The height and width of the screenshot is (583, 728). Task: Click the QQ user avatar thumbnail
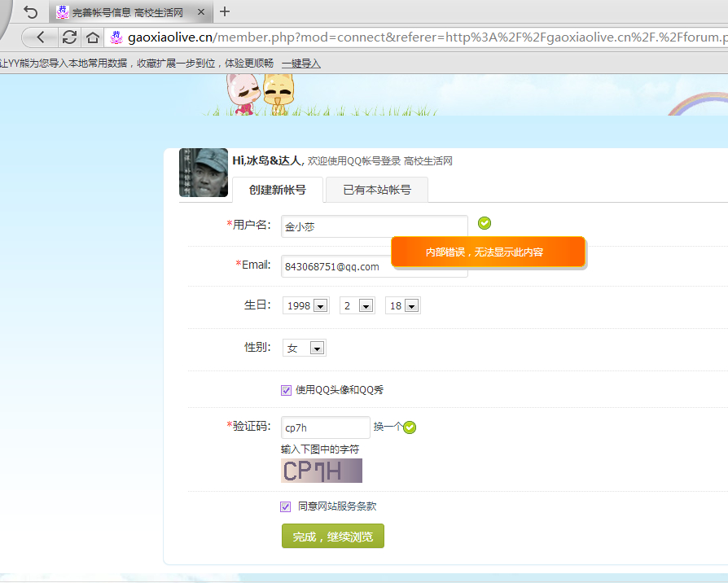(x=204, y=172)
